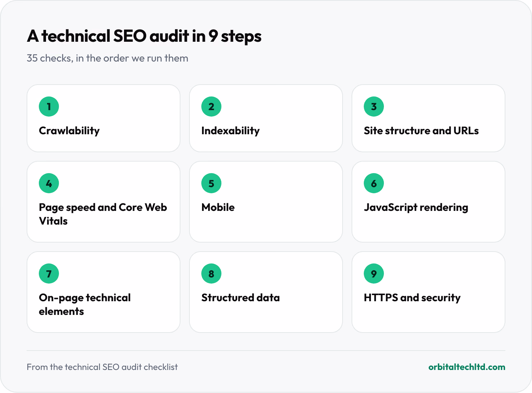The height and width of the screenshot is (393, 532).
Task: Click the Site structure and URLs title
Action: coord(421,131)
